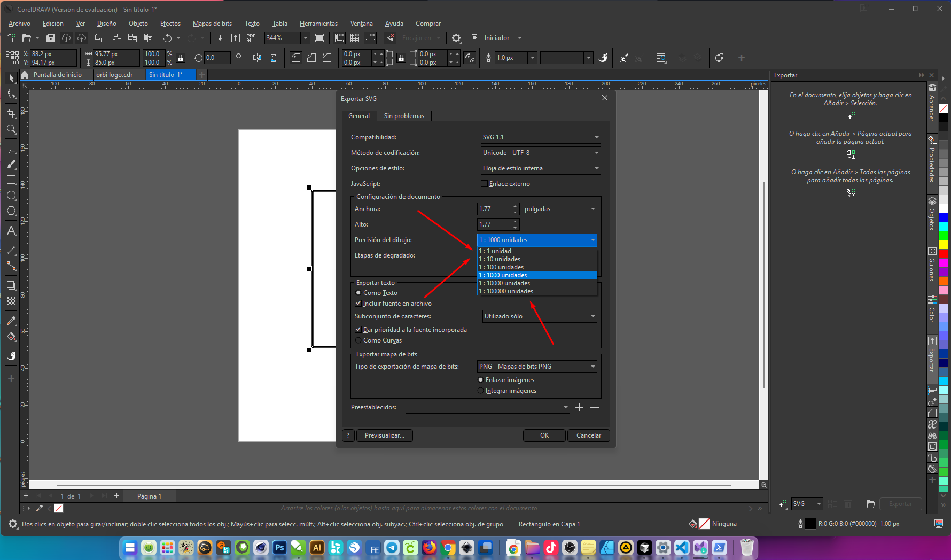Select the Rectangle tool in the toolbox
Viewport: 951px width, 560px height.
[11, 180]
